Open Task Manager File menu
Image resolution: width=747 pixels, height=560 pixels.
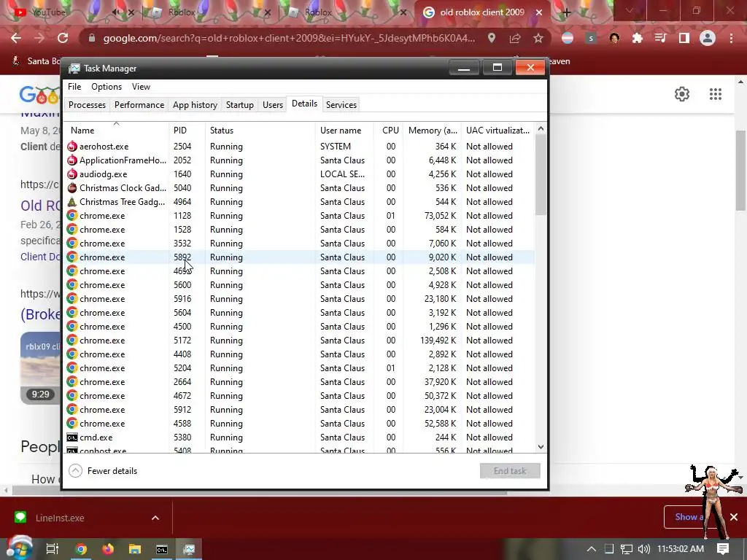[74, 87]
